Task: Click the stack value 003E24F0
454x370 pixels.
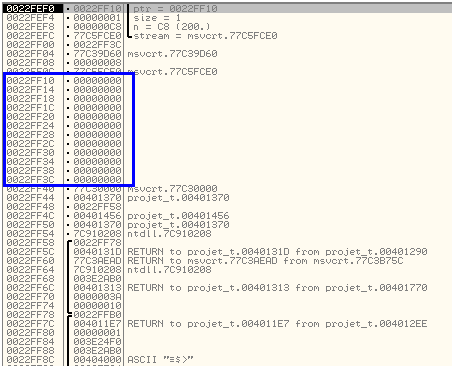Action: (x=97, y=341)
